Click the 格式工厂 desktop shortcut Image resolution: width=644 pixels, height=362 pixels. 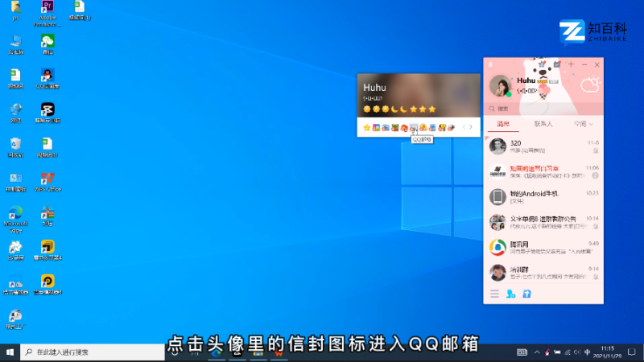point(15,319)
